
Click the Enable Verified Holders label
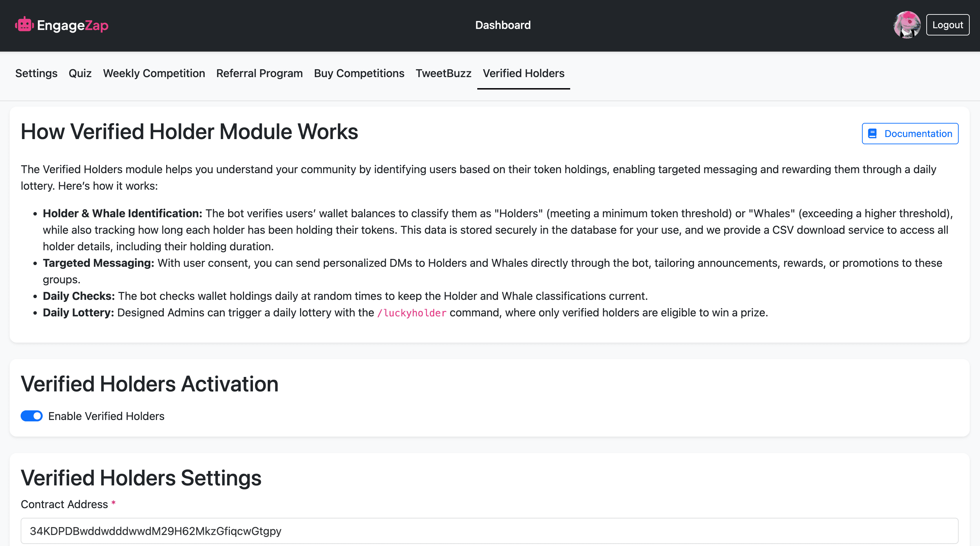(x=106, y=416)
